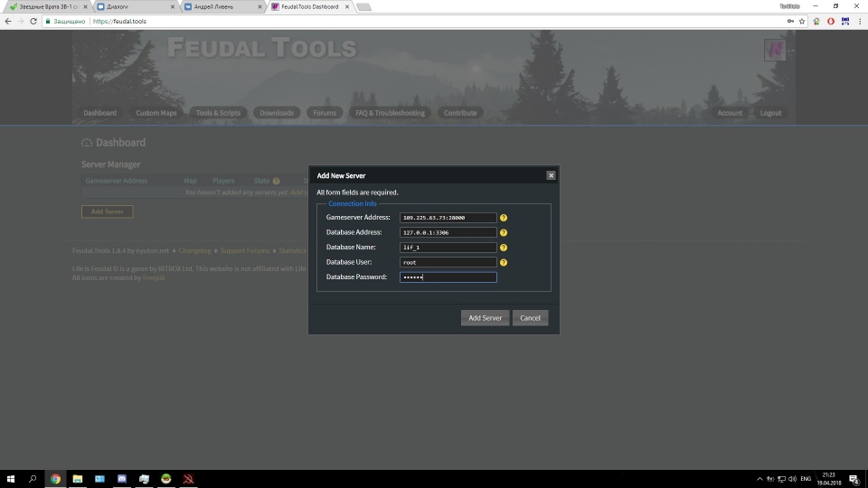Switch to the Андрей Ливень browser tab
This screenshot has width=868, height=488.
tap(222, 6)
